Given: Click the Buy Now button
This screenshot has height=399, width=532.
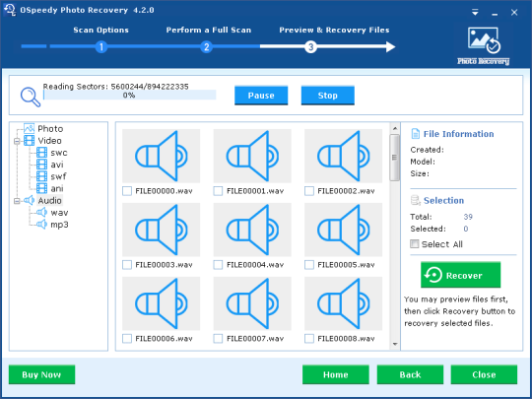Looking at the screenshot, I should [41, 374].
